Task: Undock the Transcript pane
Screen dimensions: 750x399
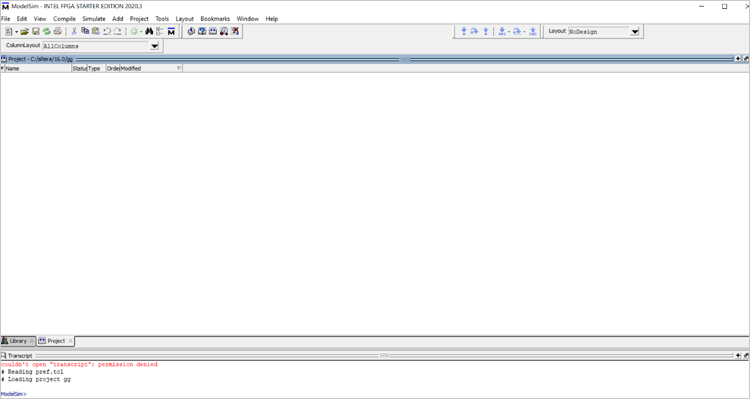Action: 746,355
